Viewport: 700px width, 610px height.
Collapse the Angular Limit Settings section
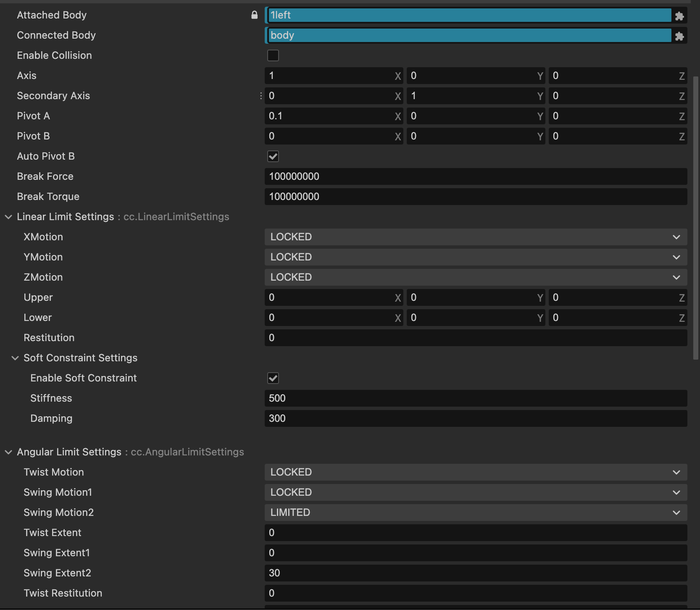pyautogui.click(x=8, y=452)
